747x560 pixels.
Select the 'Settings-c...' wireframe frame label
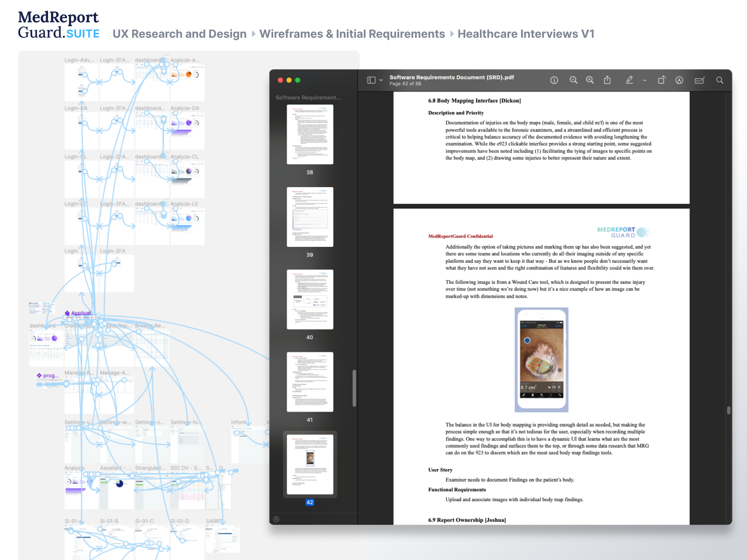[x=150, y=422]
